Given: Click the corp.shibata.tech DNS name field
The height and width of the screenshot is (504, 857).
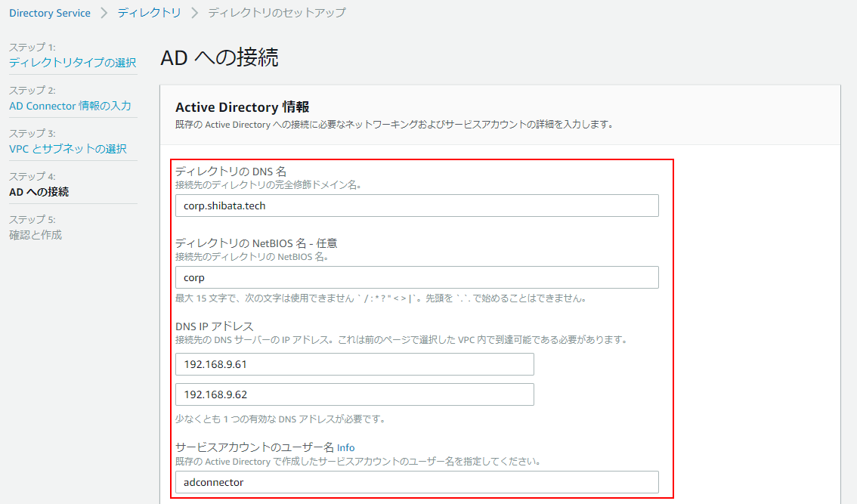Looking at the screenshot, I should [416, 205].
